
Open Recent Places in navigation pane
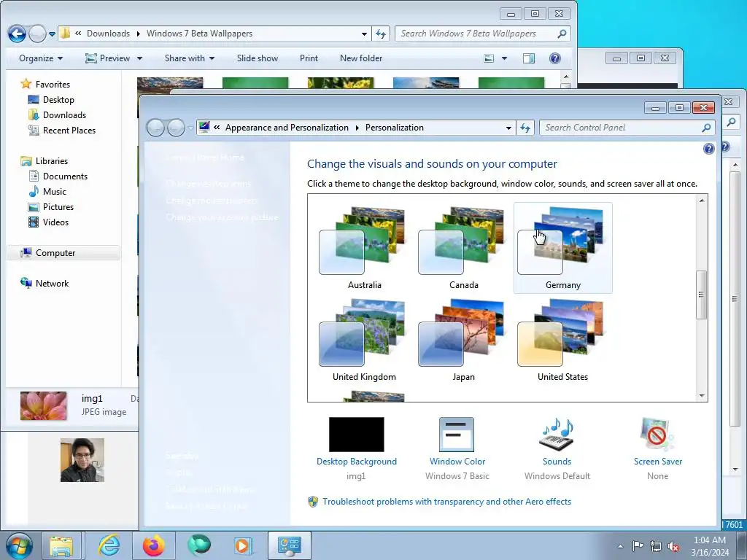point(69,130)
